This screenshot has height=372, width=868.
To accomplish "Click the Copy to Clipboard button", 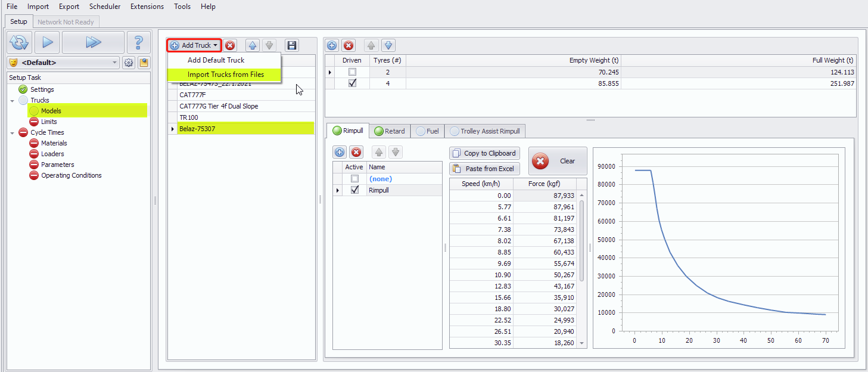I will [x=484, y=153].
